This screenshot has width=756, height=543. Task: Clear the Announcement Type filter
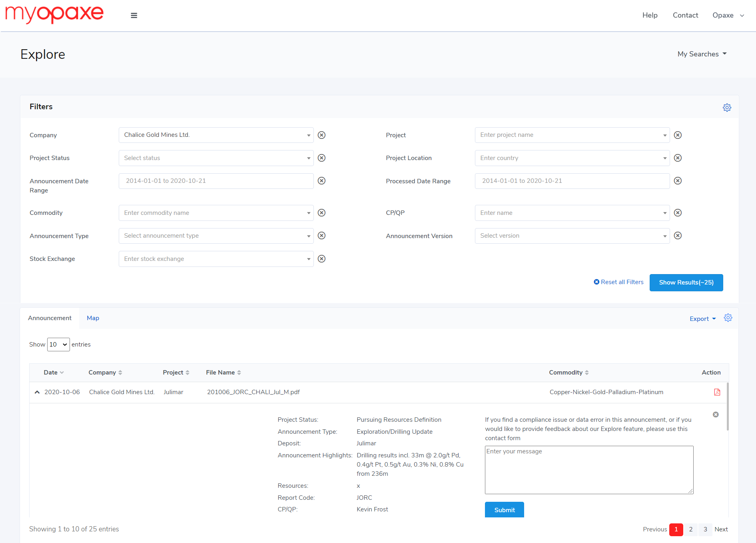pyautogui.click(x=321, y=236)
